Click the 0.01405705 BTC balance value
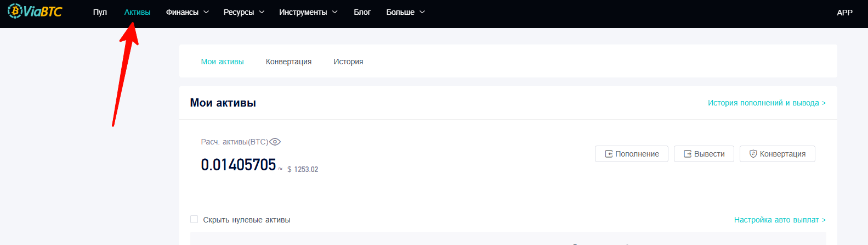 [239, 165]
